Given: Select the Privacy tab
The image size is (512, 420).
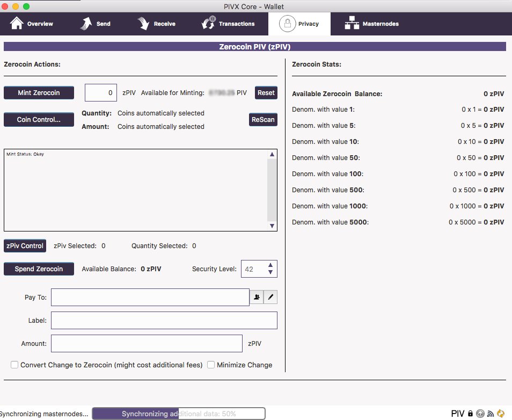Looking at the screenshot, I should click(x=299, y=24).
